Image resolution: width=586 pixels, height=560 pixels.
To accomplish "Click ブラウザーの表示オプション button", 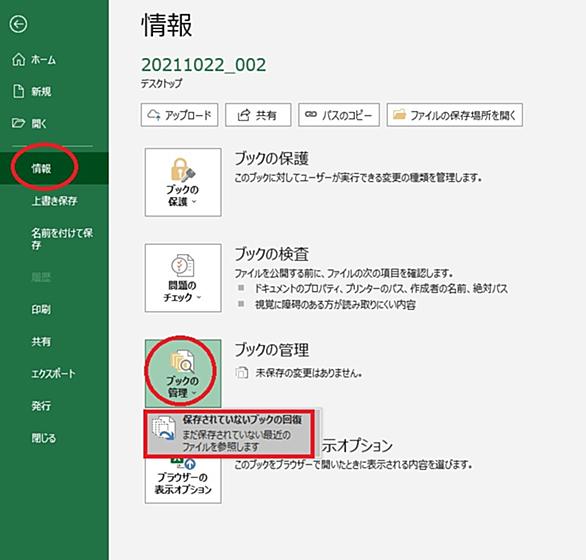I will [x=183, y=480].
